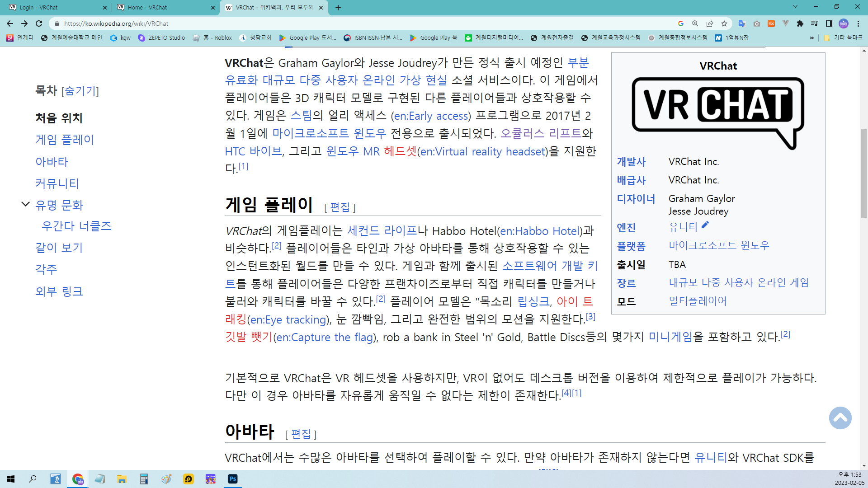Toggle table of contents with 숨기기
This screenshot has height=488, width=868.
point(80,91)
